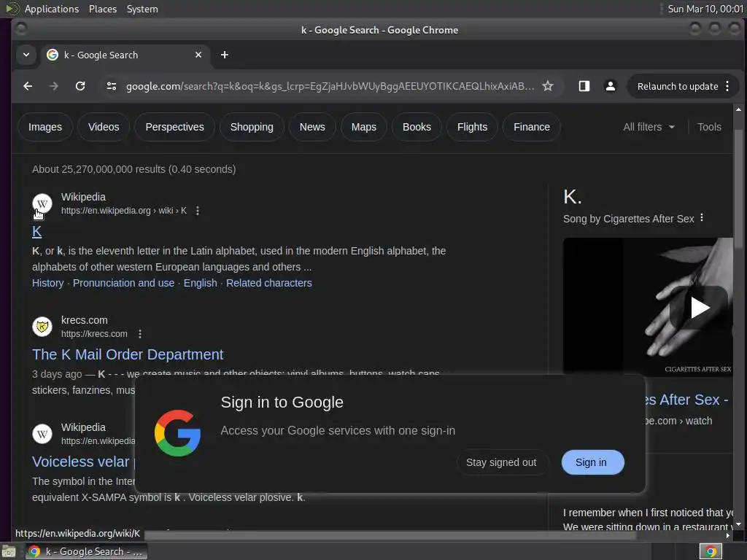Image resolution: width=747 pixels, height=560 pixels.
Task: Select the Perspectives filter chip
Action: tap(174, 127)
